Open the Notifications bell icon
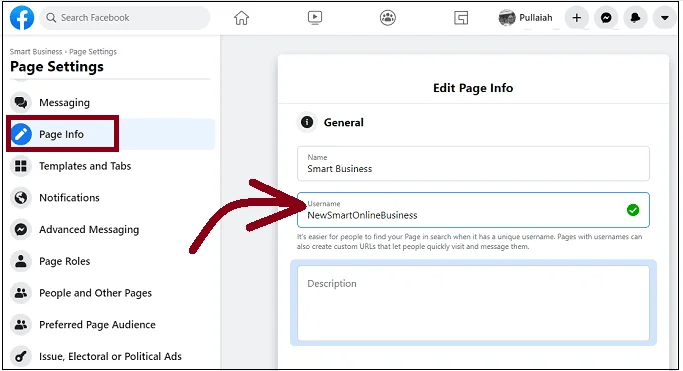The height and width of the screenshot is (371, 683). click(635, 18)
